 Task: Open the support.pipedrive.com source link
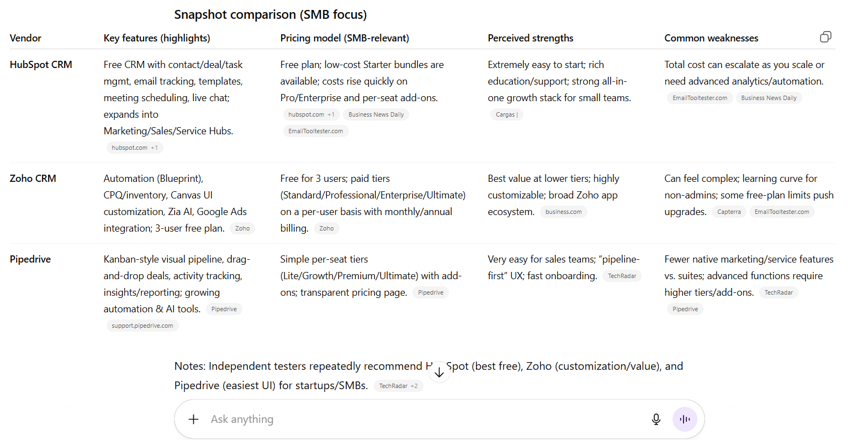142,326
